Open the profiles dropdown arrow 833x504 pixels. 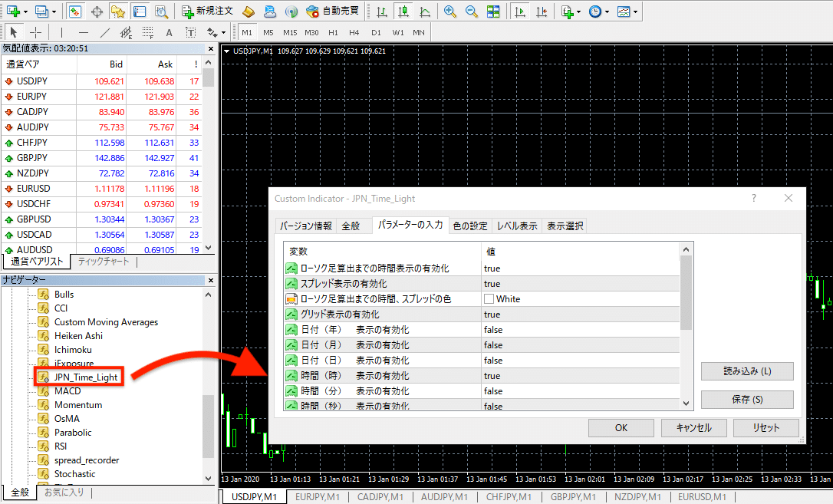click(x=54, y=12)
